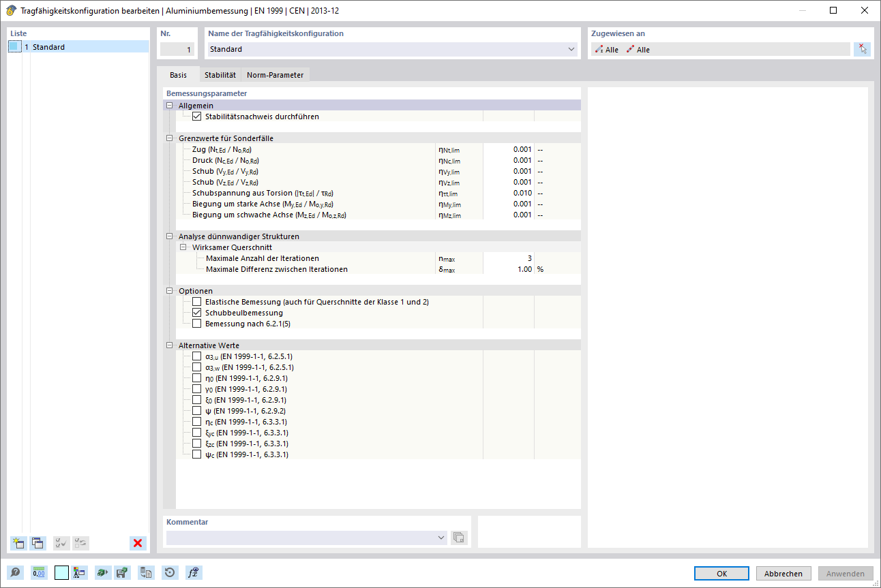Edit Maximale Anzahl der Iterationen value 3
Image resolution: width=881 pixels, height=588 pixels.
[508, 258]
